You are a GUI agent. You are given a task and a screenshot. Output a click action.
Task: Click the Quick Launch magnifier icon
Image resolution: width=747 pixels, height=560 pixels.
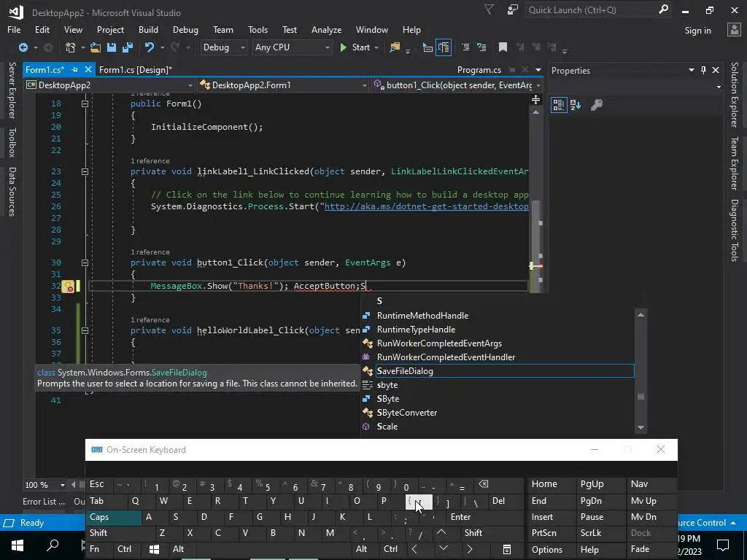pos(663,9)
